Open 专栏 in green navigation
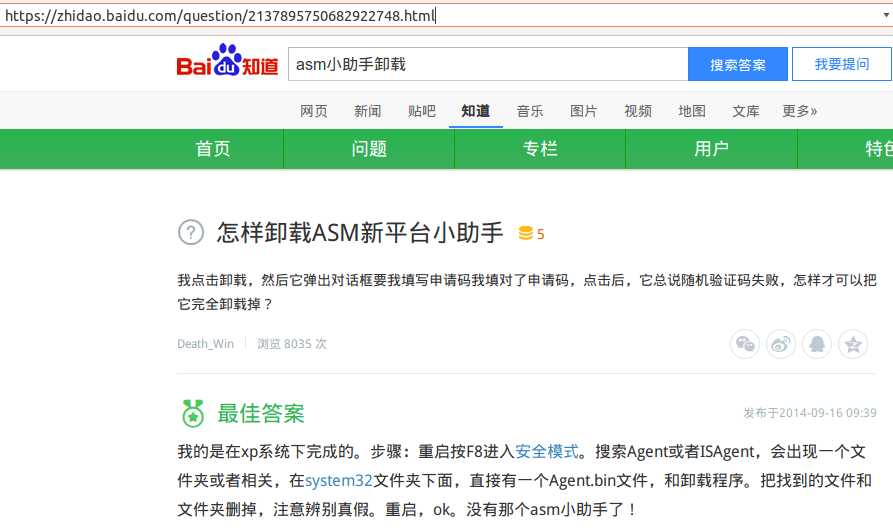 pyautogui.click(x=540, y=149)
